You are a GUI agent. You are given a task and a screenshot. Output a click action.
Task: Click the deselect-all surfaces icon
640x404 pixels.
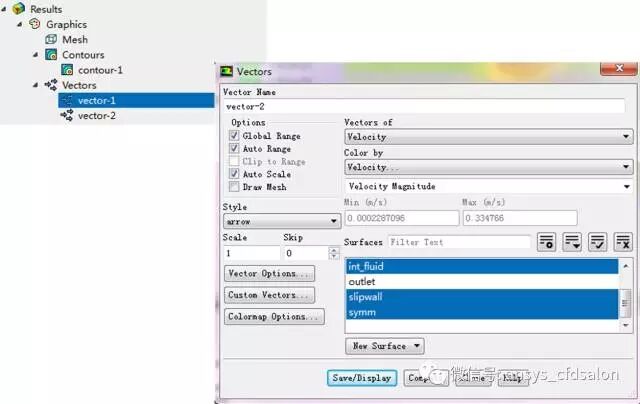click(x=622, y=241)
